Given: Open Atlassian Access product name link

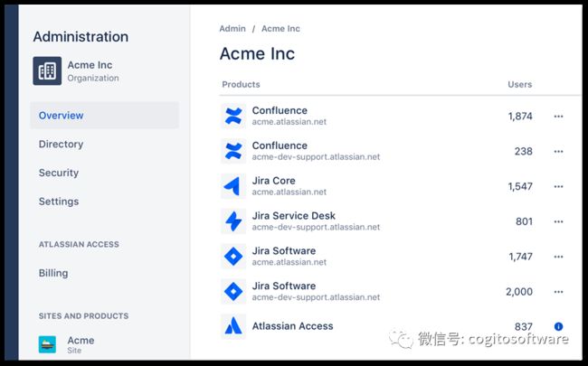Looking at the screenshot, I should coord(292,326).
